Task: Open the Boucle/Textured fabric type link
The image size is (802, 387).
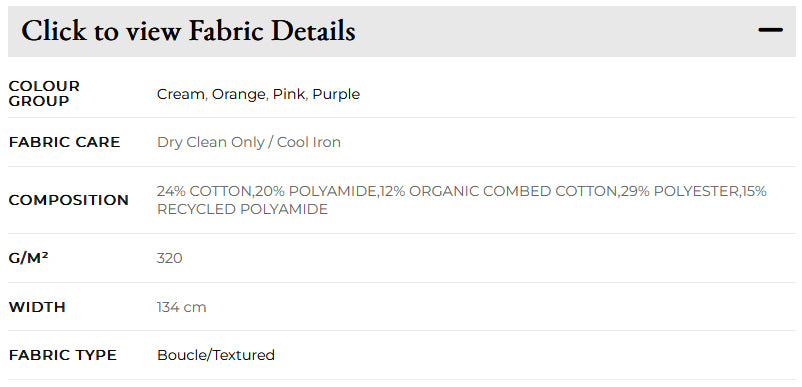Action: coord(216,355)
